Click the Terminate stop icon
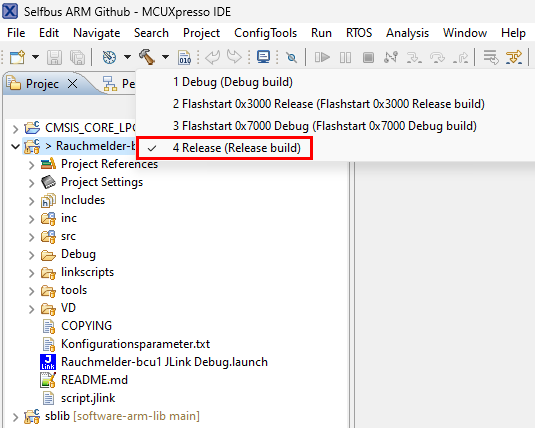Viewport: 535px width, 428px height. point(368,57)
